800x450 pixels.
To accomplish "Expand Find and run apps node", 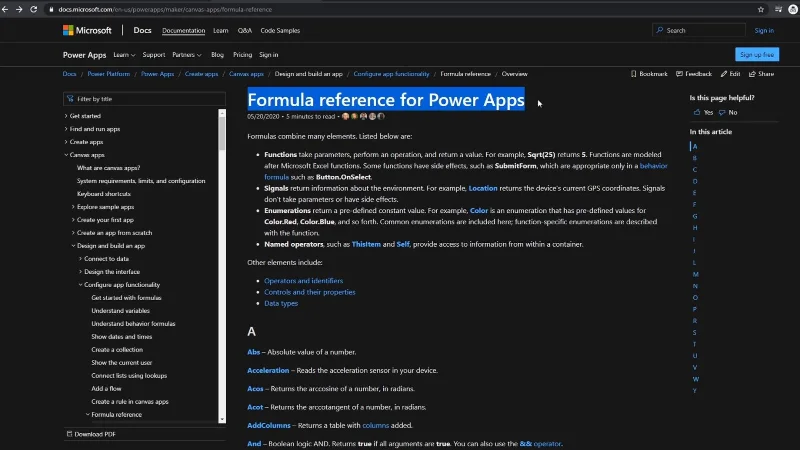I will click(x=66, y=129).
